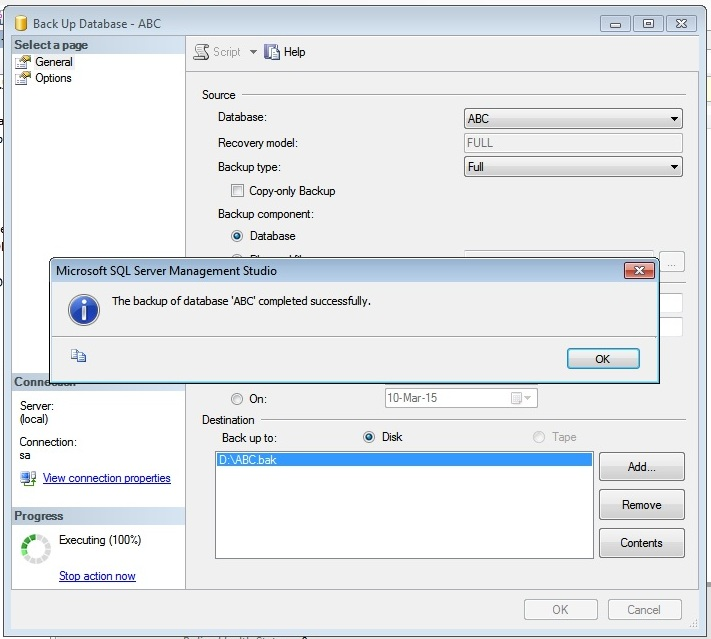Open the Database ABC dropdown

click(x=573, y=119)
